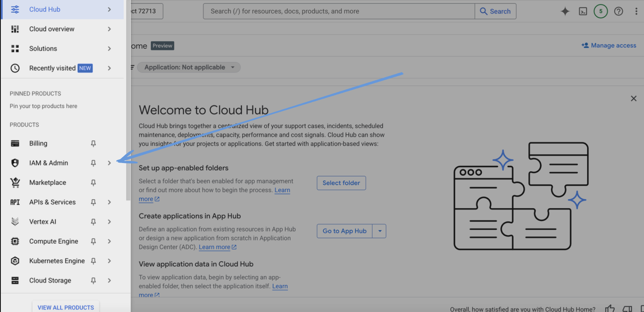
Task: Select Marketplace in the products menu
Action: click(x=47, y=183)
